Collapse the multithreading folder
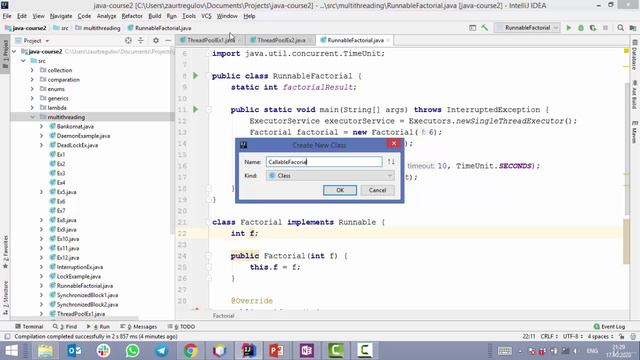 tap(32, 117)
